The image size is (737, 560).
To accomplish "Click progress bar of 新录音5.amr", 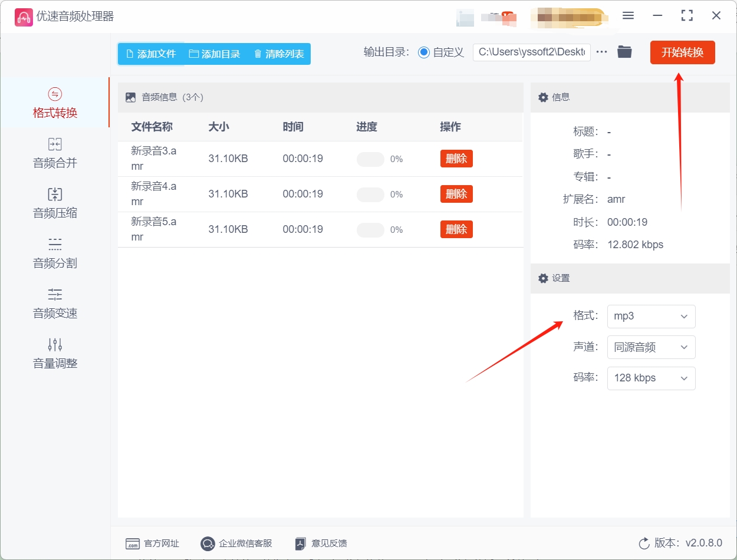I will pyautogui.click(x=370, y=230).
